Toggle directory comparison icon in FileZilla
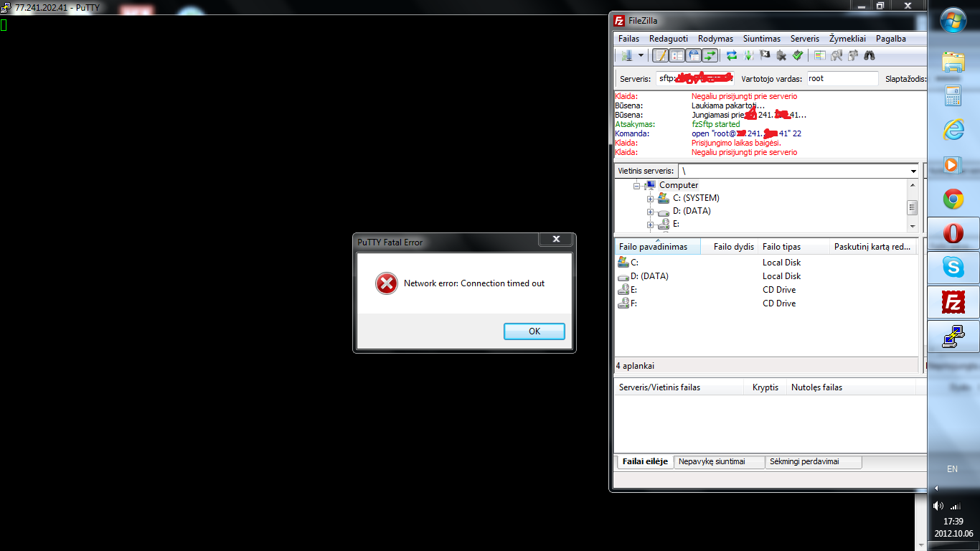980x551 pixels. click(837, 55)
